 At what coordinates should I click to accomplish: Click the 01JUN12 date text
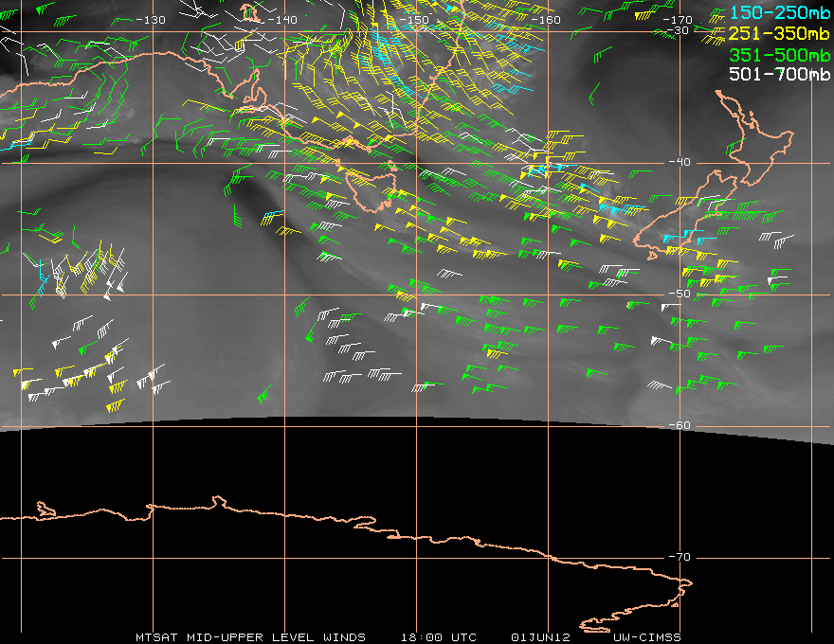[540, 637]
